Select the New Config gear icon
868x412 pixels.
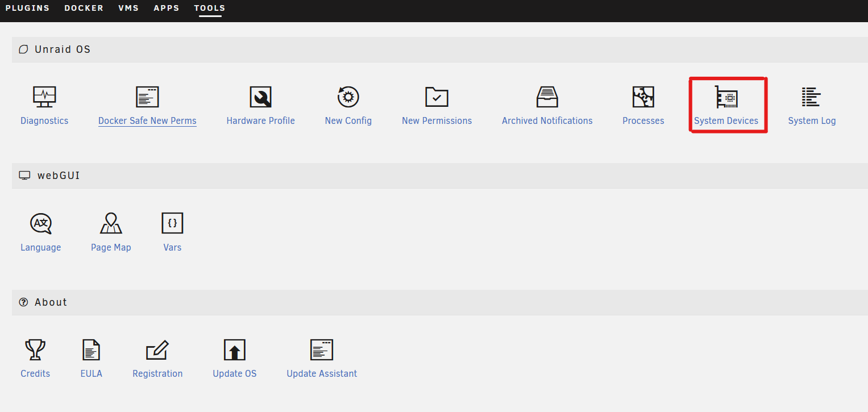[348, 97]
